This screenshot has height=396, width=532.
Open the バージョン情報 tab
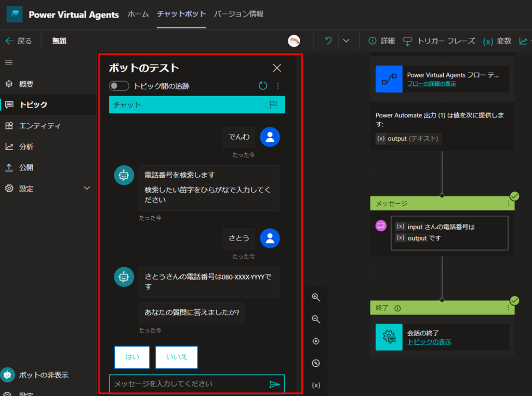tap(238, 14)
